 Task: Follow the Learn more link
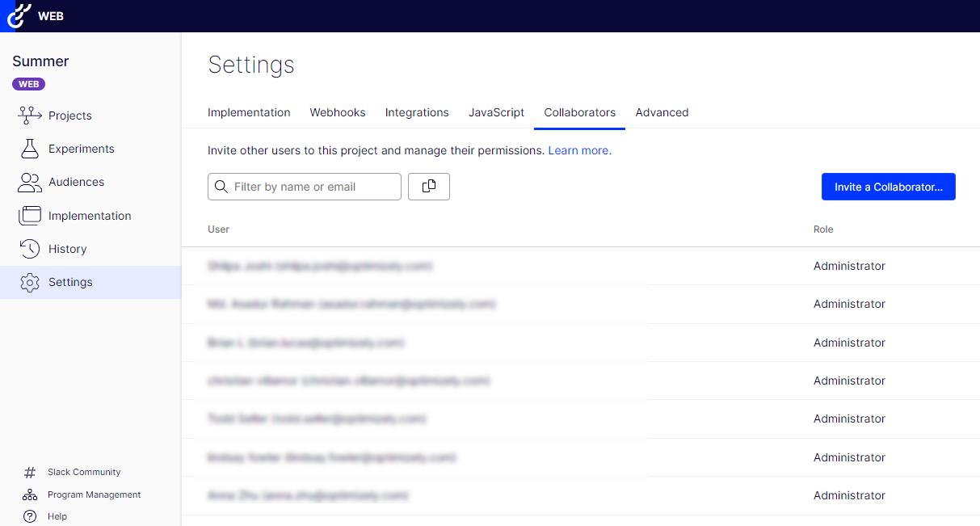click(x=579, y=150)
